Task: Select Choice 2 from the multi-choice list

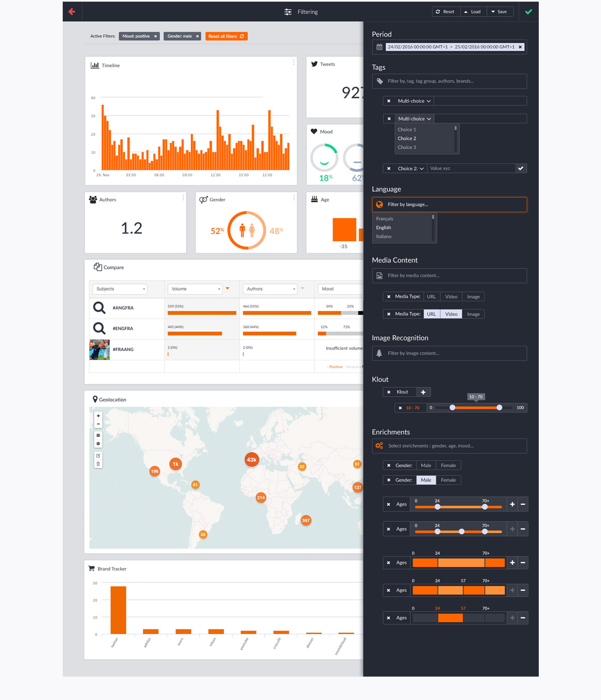Action: pos(407,138)
